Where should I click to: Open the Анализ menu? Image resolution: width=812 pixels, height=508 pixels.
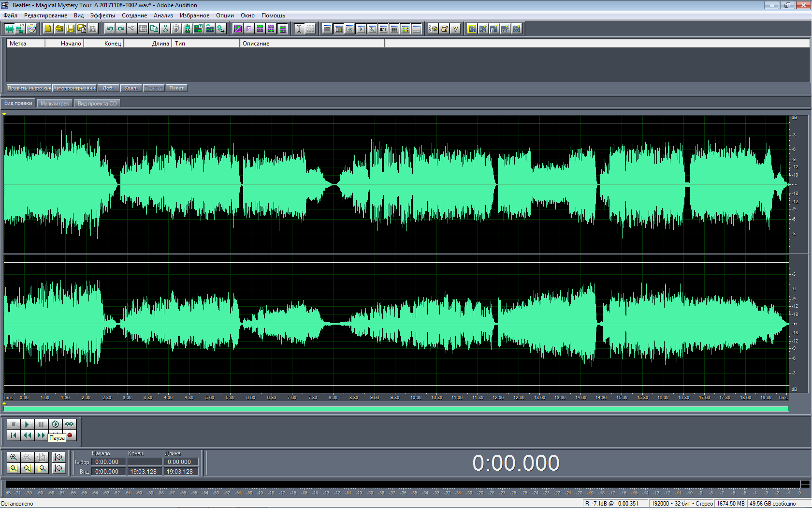coord(163,15)
